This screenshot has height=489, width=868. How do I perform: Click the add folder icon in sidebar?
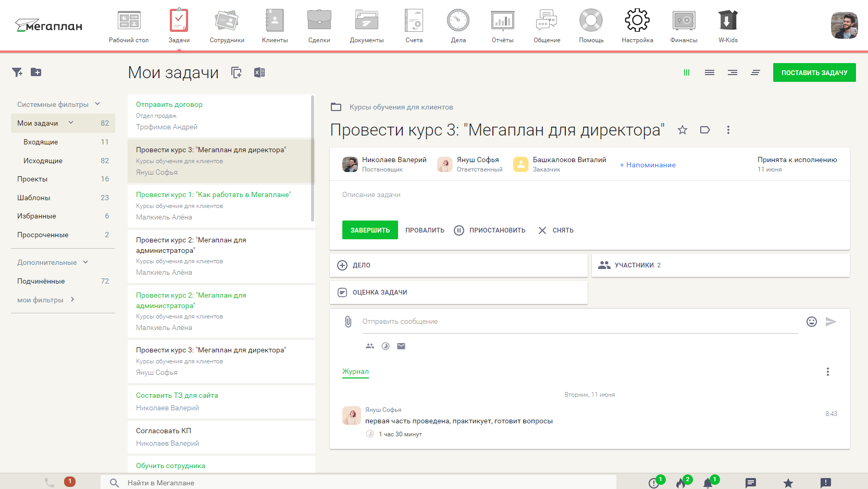coord(36,72)
